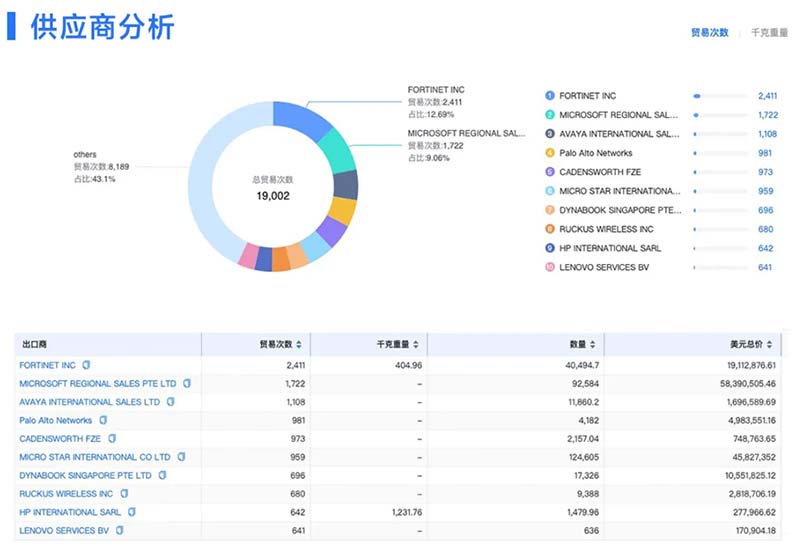Switch chart to 贸易次数 tab

(710, 32)
